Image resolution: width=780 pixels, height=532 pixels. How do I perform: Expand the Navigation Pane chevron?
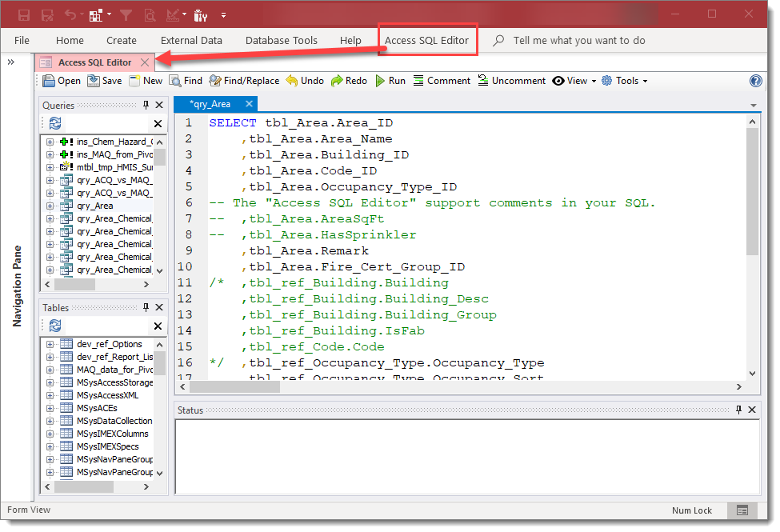coord(11,62)
